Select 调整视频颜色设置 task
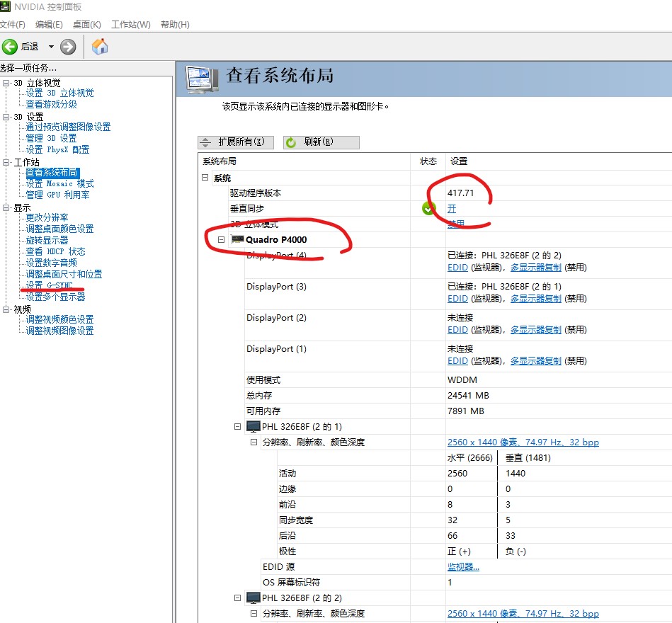Screen dimensions: 672x623 click(x=59, y=319)
